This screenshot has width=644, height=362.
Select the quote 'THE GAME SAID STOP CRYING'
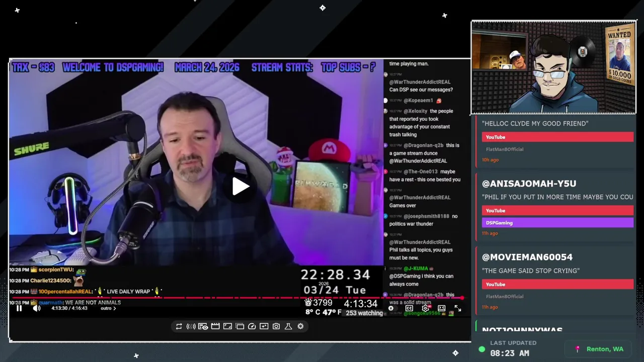[x=531, y=270]
